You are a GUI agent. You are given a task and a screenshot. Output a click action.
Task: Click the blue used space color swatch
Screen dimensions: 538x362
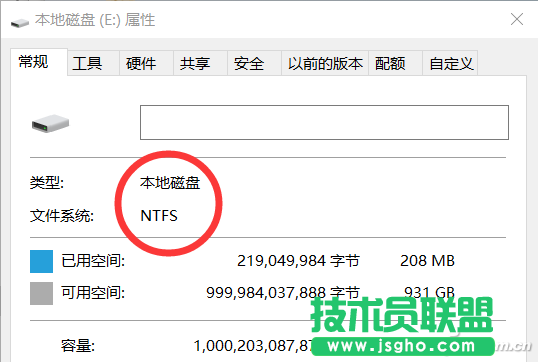click(41, 261)
